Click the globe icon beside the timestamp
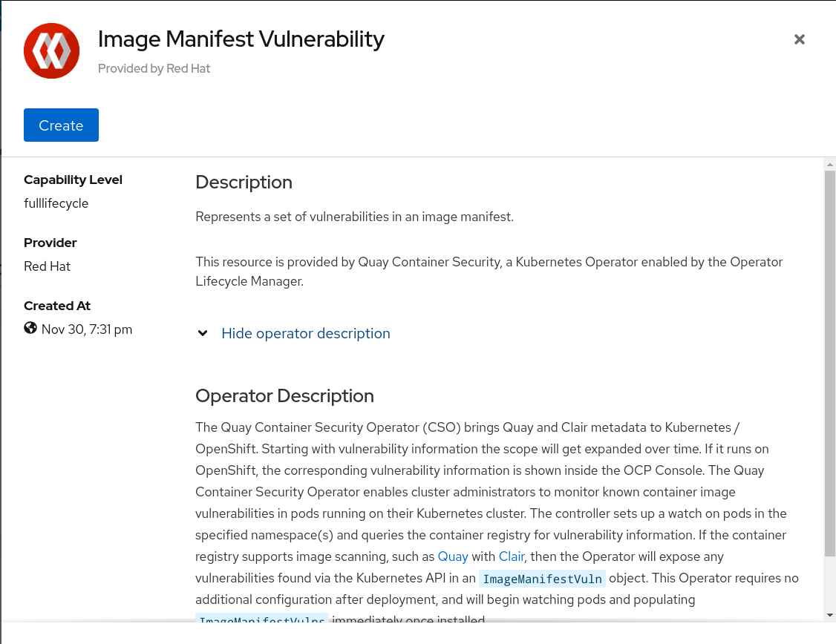 pyautogui.click(x=30, y=328)
